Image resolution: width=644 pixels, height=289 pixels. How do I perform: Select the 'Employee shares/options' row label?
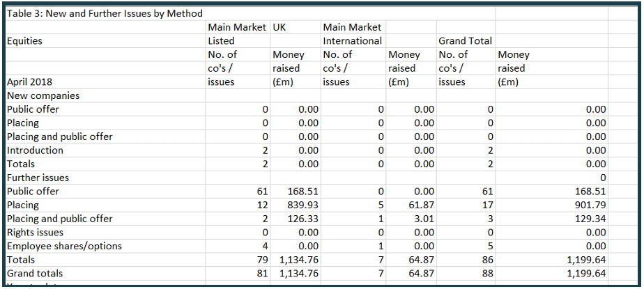64,246
